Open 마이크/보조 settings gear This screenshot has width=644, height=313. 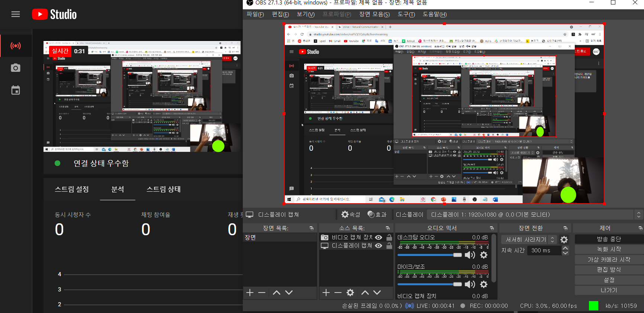[484, 284]
